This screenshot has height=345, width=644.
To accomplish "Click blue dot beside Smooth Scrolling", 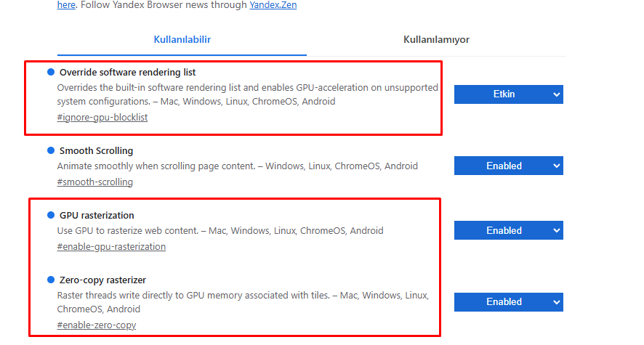I will [x=51, y=150].
